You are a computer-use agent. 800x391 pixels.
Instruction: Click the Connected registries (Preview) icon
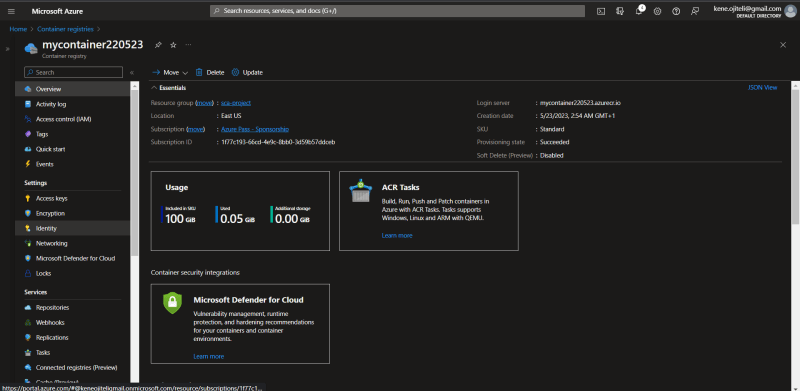click(28, 368)
